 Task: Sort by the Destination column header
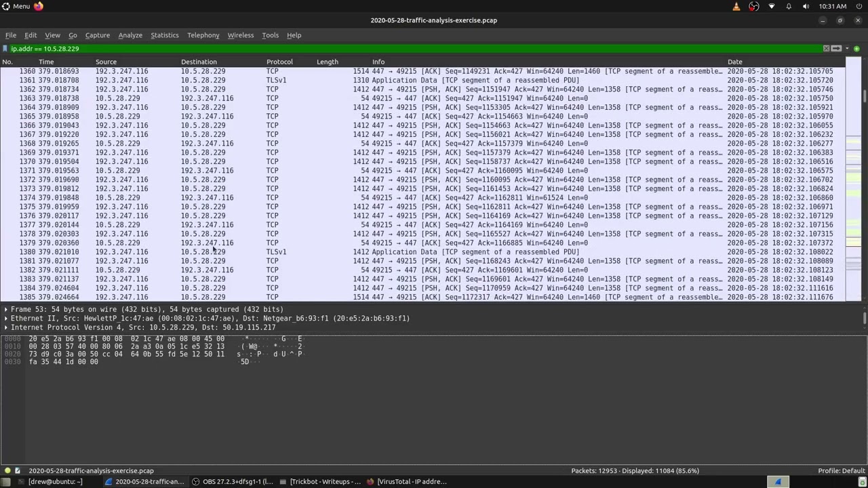point(199,62)
